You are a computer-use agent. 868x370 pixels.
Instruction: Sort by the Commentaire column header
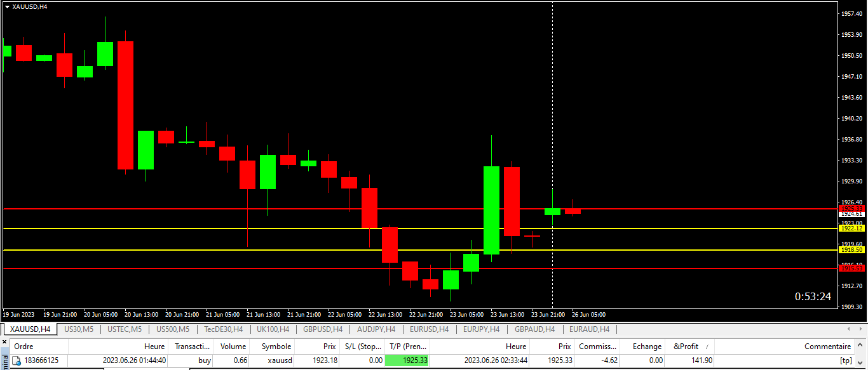(x=827, y=347)
